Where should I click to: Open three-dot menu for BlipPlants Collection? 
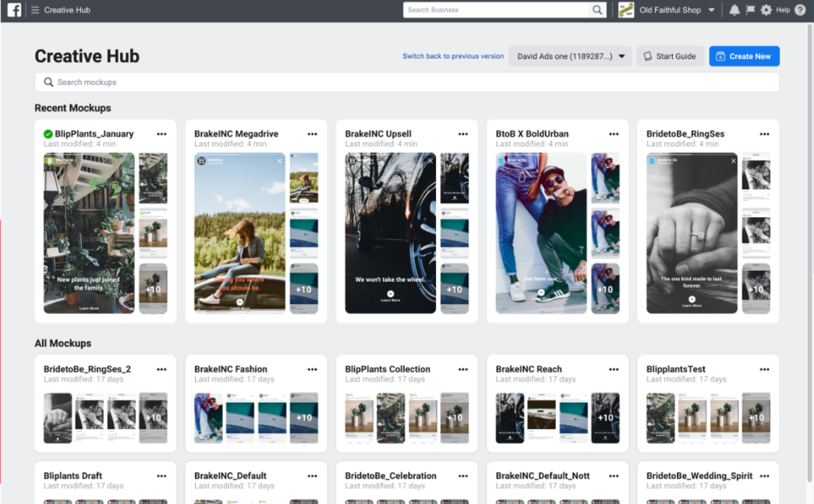click(x=462, y=369)
